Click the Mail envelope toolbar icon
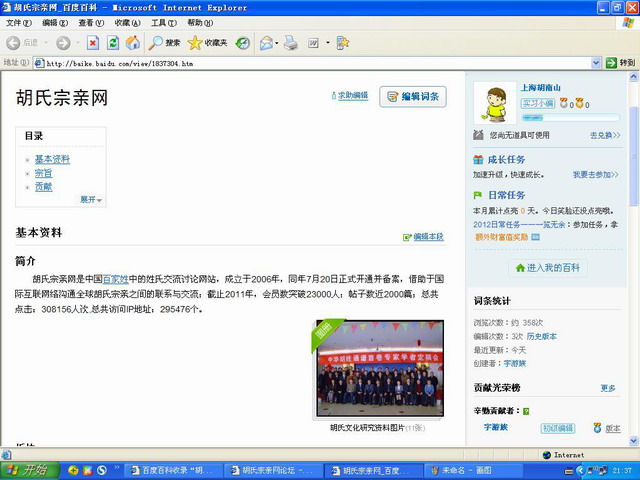 coord(266,43)
